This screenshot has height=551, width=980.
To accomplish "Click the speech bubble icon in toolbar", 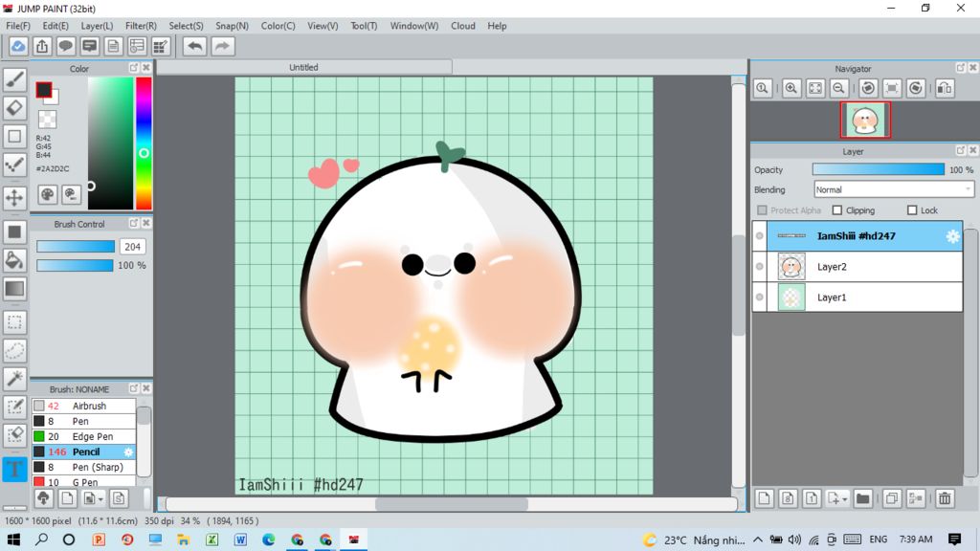I will (66, 46).
